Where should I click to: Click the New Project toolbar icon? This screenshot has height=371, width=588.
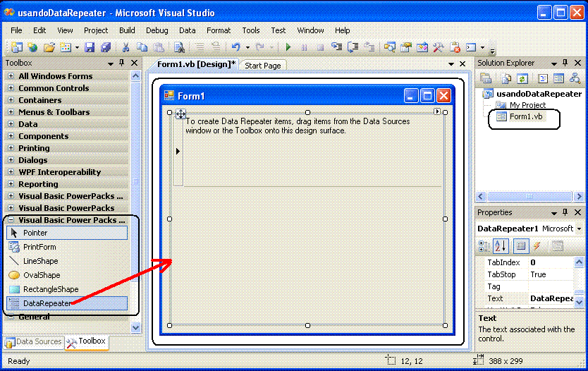[x=16, y=47]
